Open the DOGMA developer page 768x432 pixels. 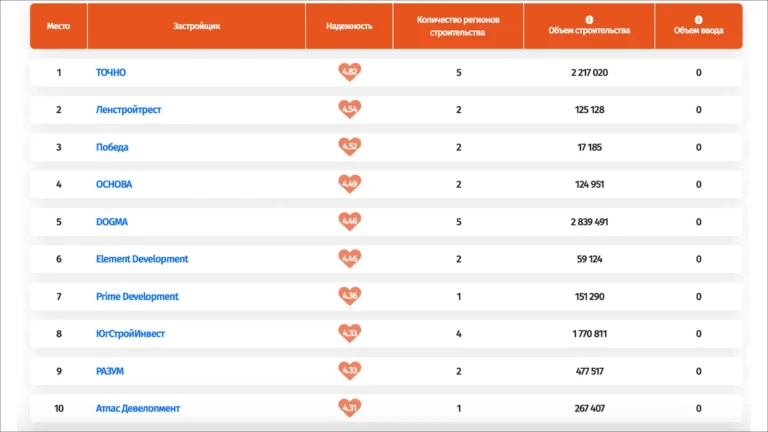(112, 222)
